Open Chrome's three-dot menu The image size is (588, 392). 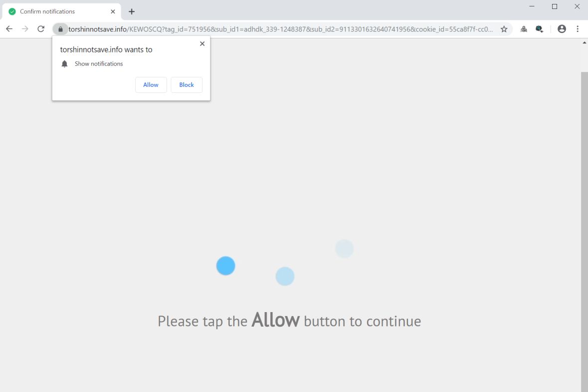578,29
